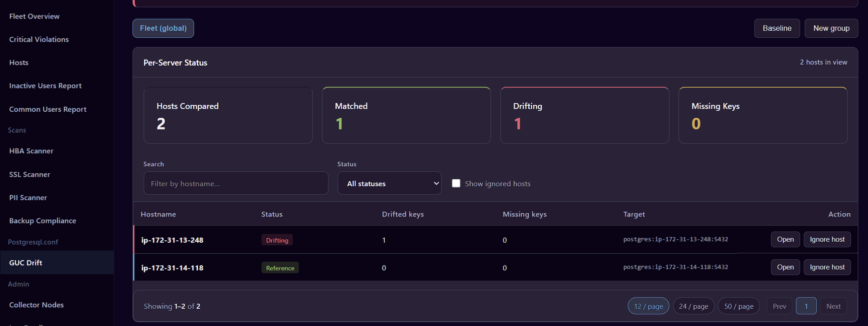Select the Fleet (global) tab
Viewport: 868px width, 326px height.
tap(163, 28)
